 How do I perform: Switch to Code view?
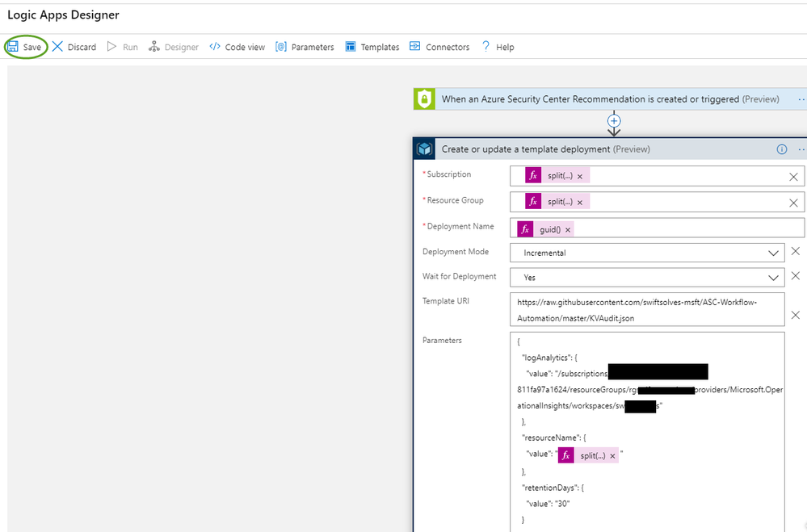245,48
